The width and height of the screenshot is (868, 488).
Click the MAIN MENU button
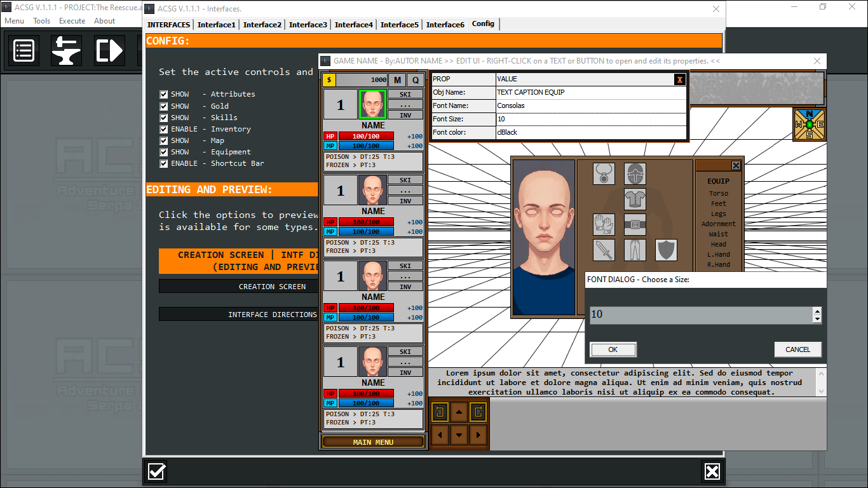(x=374, y=442)
